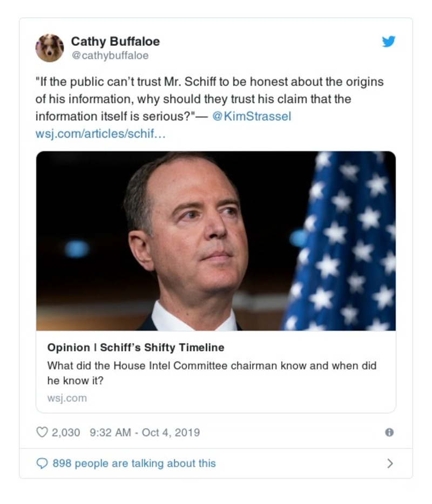Click the Cathy Buffaloe display name
The height and width of the screenshot is (504, 432).
click(115, 41)
